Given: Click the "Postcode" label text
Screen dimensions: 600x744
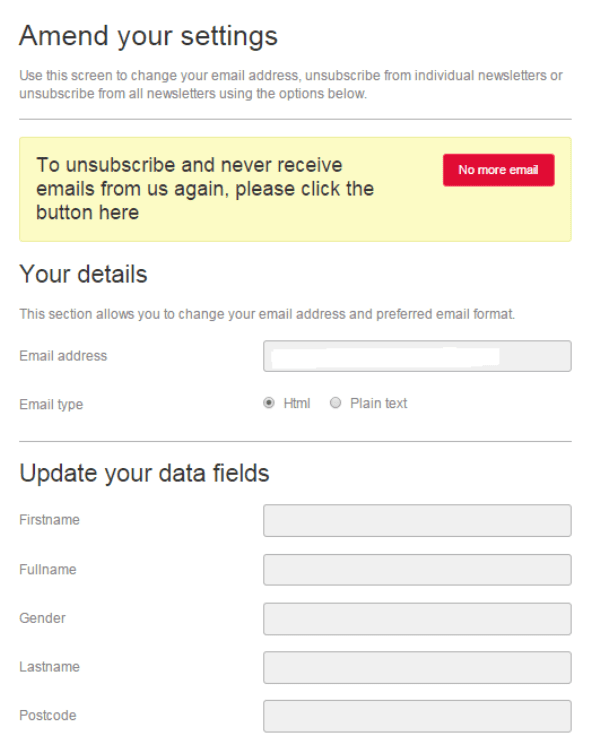Looking at the screenshot, I should 48,716.
